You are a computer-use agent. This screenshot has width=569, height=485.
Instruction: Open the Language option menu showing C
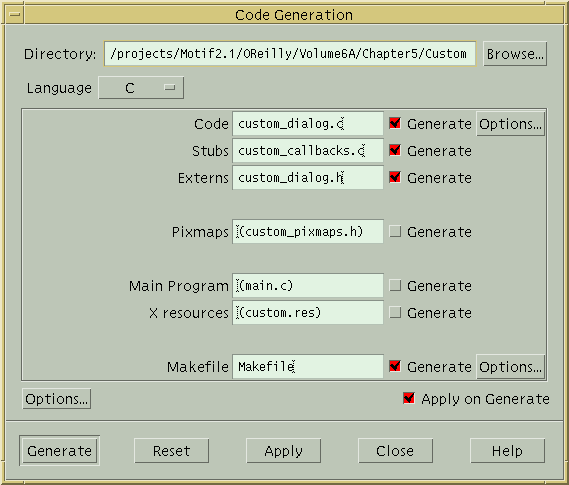point(141,88)
